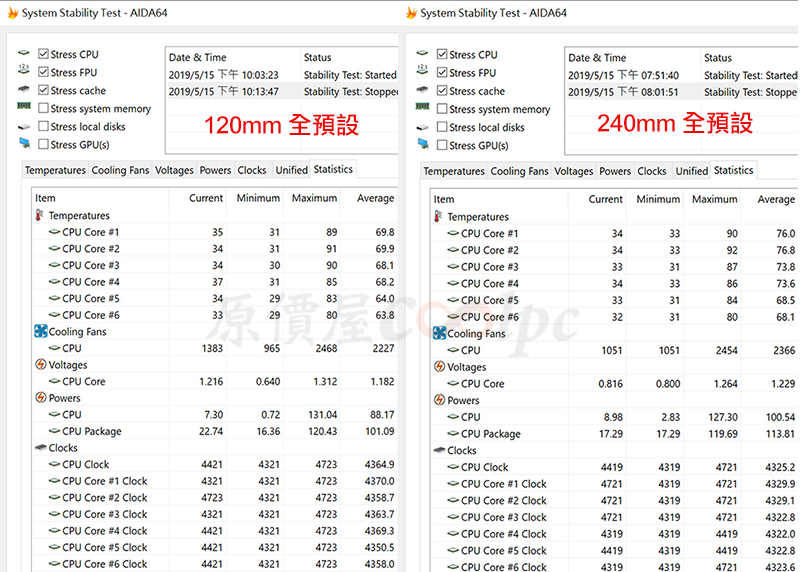The image size is (800, 572).
Task: Open Unified tab in right window
Action: pos(692,171)
